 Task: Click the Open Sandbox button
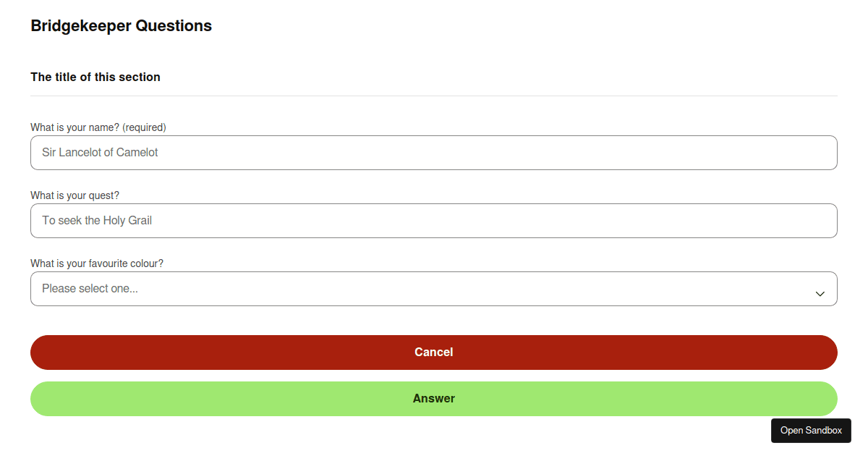[x=811, y=431]
